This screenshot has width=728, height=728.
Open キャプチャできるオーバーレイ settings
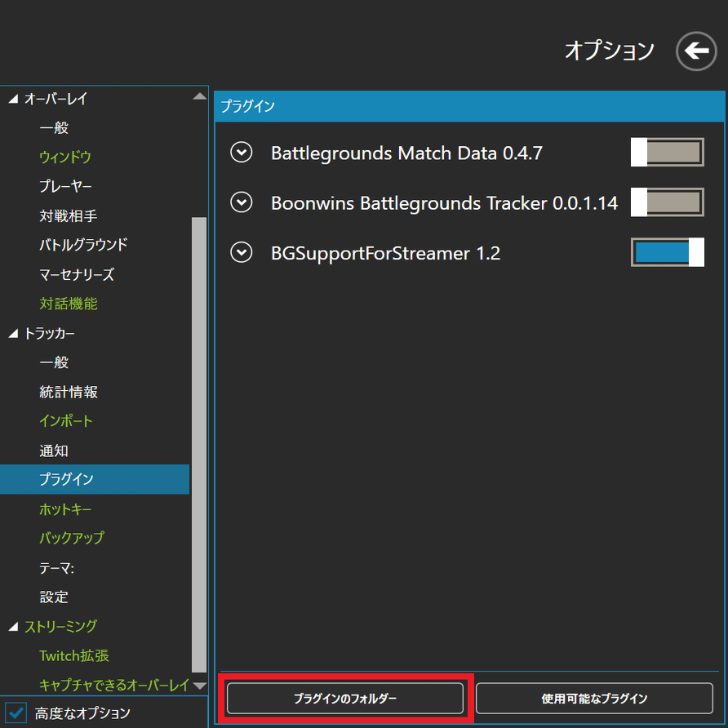pos(114,685)
